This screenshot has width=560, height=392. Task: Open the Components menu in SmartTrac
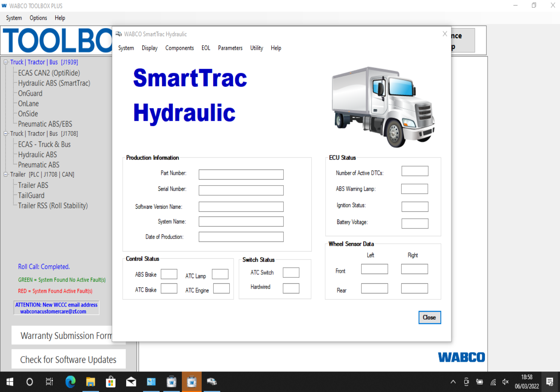[179, 48]
